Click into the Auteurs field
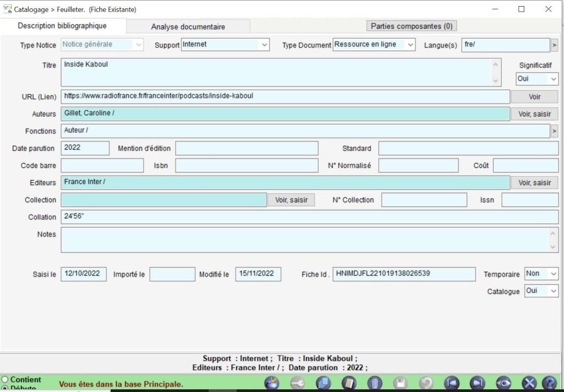 (x=285, y=113)
